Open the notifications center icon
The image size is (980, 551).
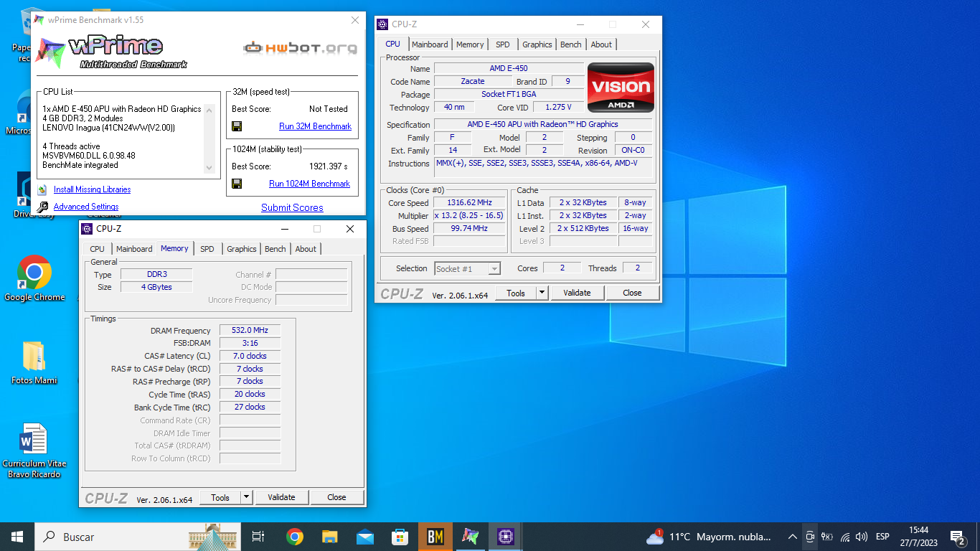957,537
